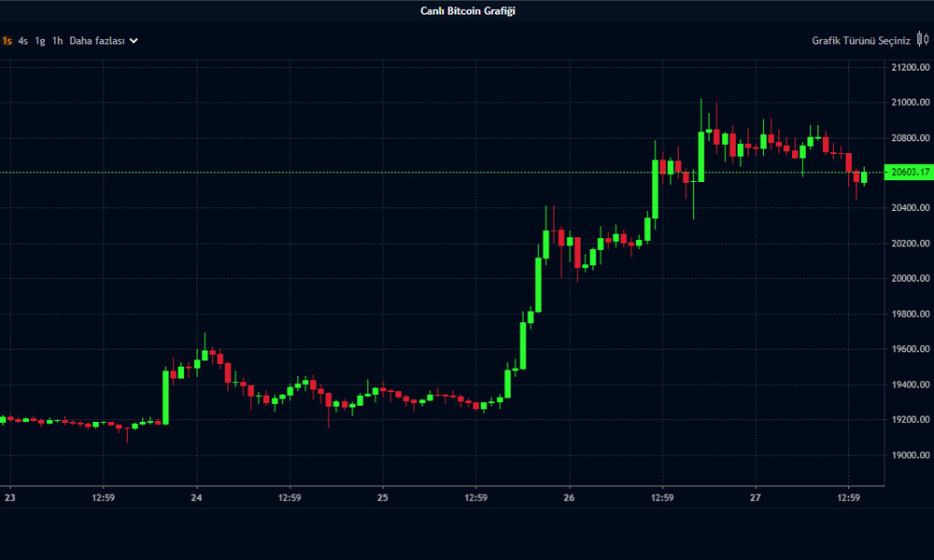Click the 21000.00 price axis label
Viewport: 934px width, 560px height.
911,103
